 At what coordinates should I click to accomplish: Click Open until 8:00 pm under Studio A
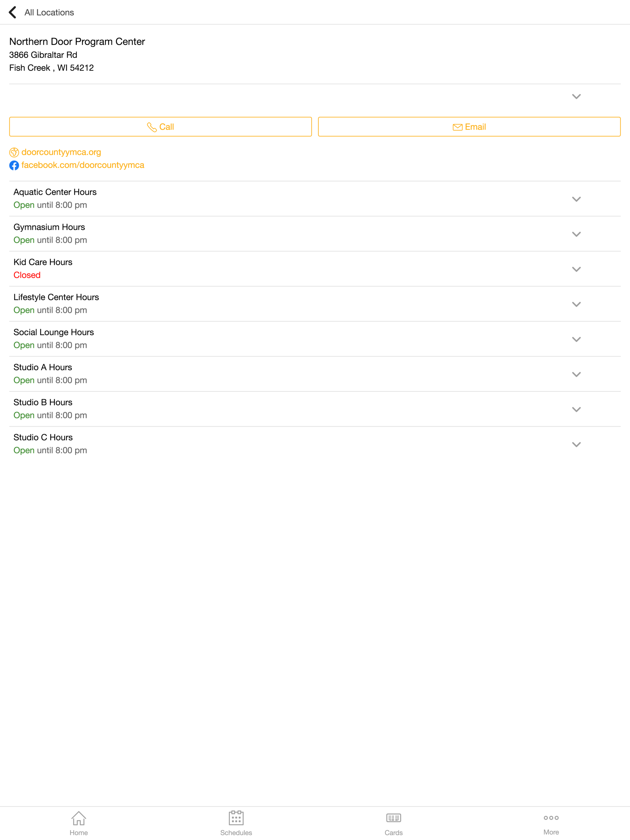coord(50,380)
